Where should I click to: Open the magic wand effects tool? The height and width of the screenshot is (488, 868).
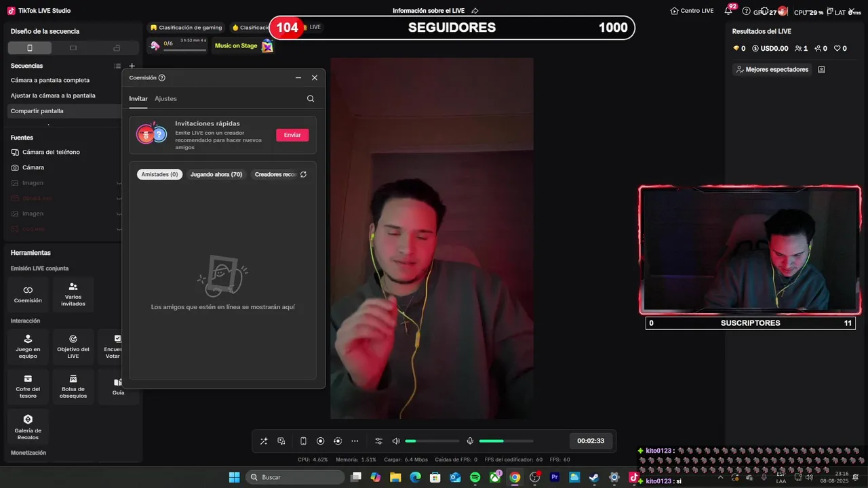coord(264,441)
